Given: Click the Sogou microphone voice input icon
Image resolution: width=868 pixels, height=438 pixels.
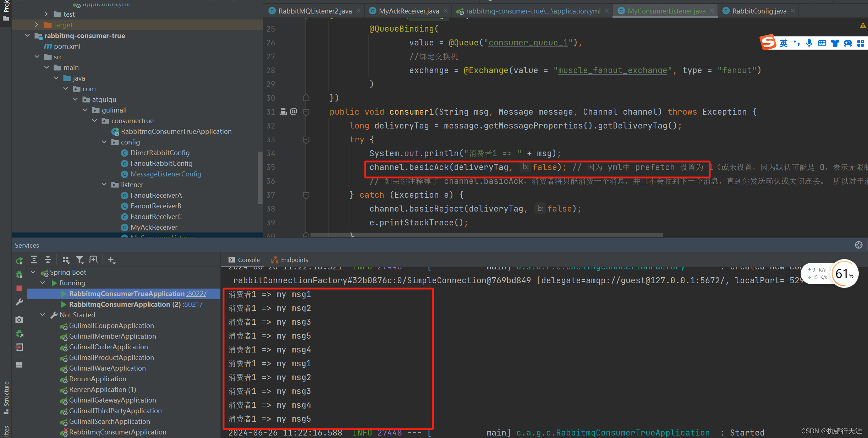Looking at the screenshot, I should tap(809, 43).
